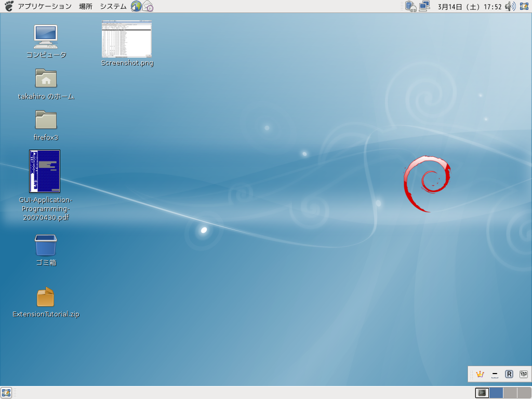
Task: Select the ExtensionTutorial.zip archive
Action: click(x=46, y=297)
